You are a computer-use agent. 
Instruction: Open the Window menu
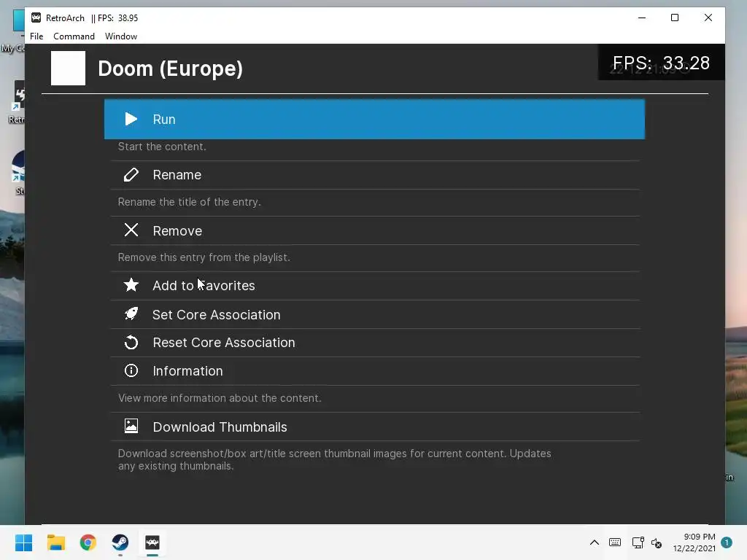coord(121,36)
